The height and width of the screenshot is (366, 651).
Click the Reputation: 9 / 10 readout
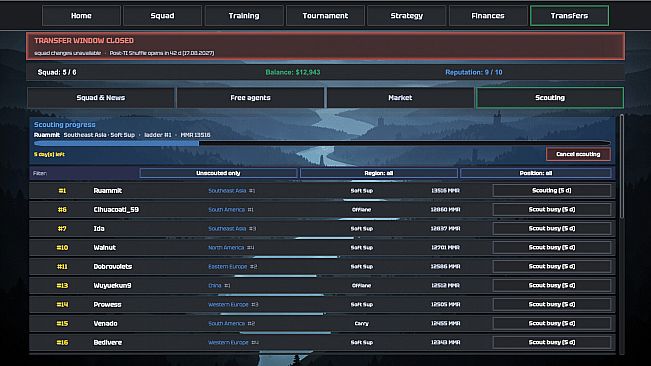[x=474, y=72]
